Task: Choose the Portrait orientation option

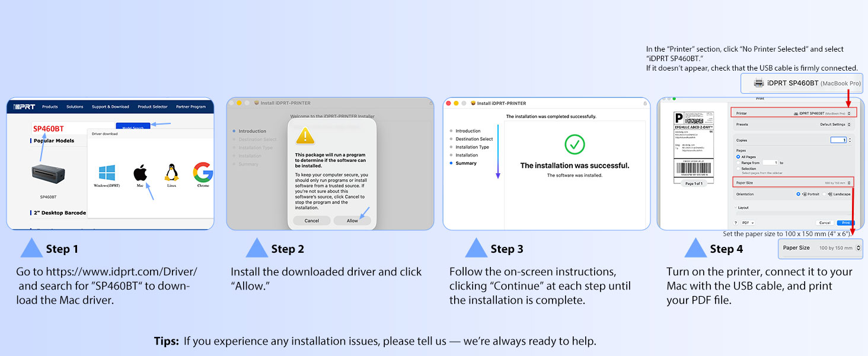Action: pos(799,194)
